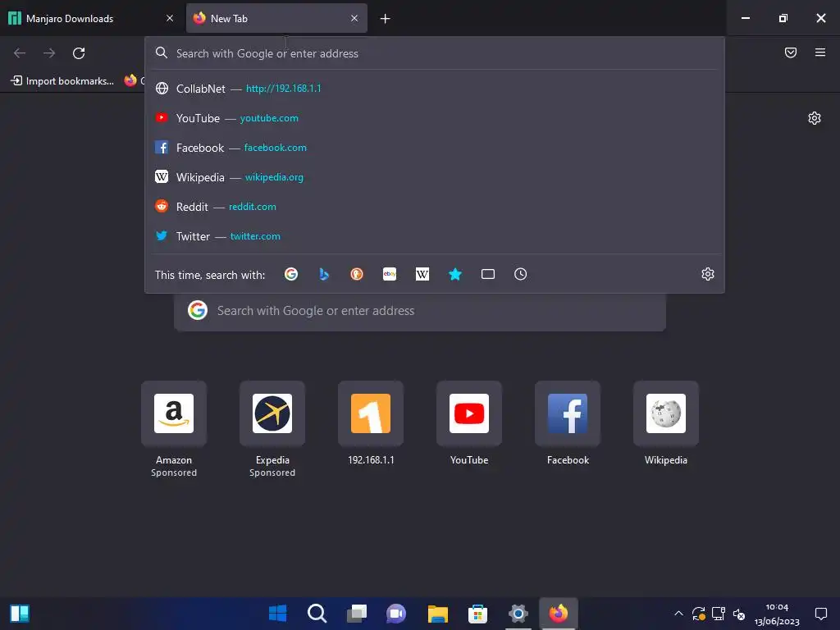Search history using the clock icon
840x630 pixels.
(520, 274)
